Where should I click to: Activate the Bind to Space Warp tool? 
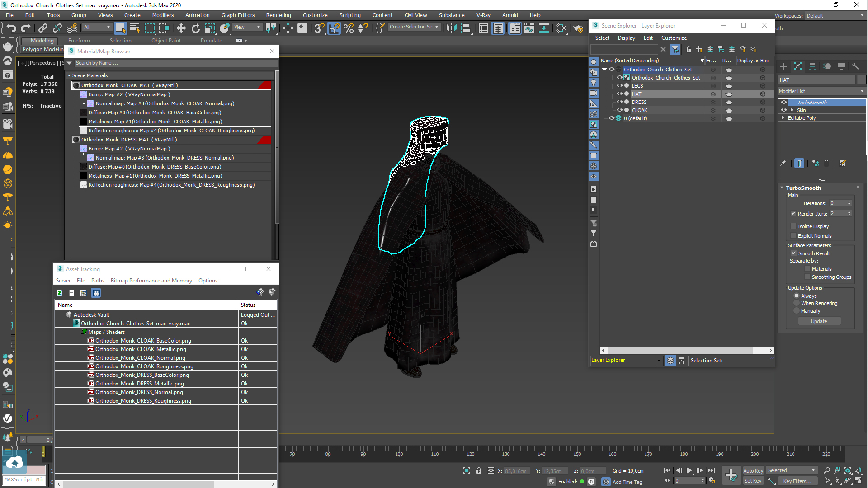point(72,28)
